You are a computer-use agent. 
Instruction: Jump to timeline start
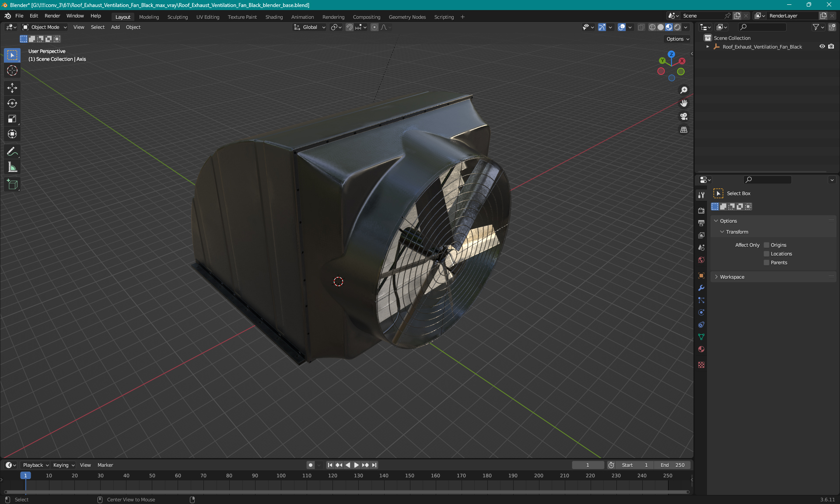pyautogui.click(x=330, y=465)
